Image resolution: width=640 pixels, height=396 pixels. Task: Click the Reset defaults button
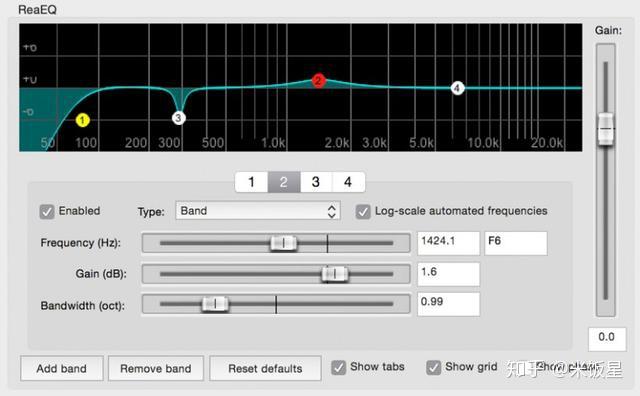click(265, 368)
